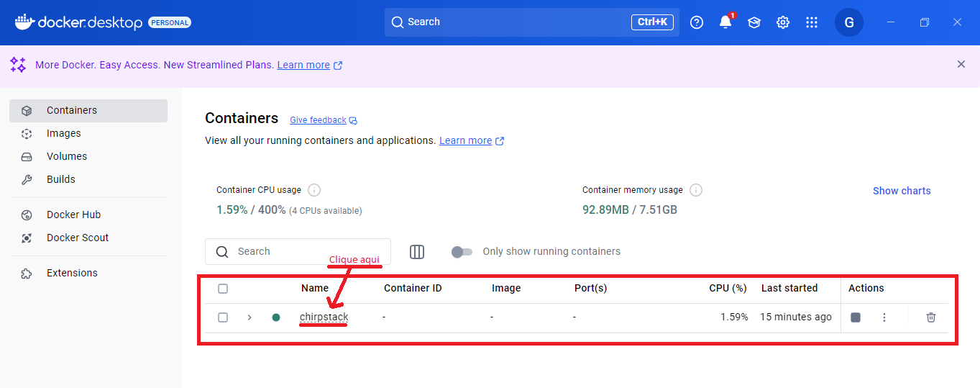Click the green running status dot
This screenshot has height=388, width=980.
click(x=276, y=317)
